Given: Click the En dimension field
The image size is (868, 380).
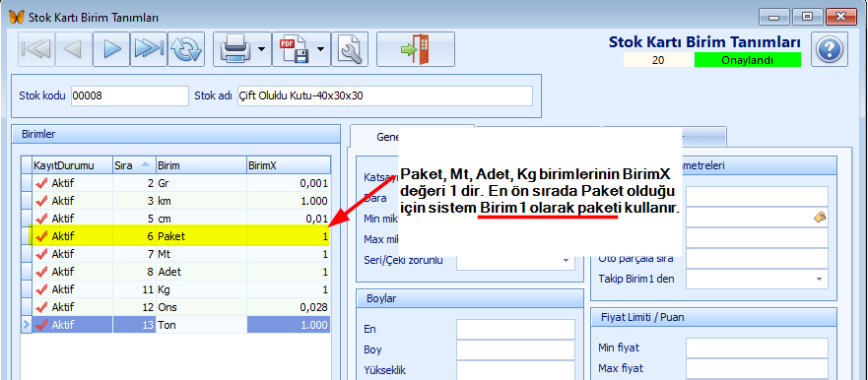Looking at the screenshot, I should [516, 329].
